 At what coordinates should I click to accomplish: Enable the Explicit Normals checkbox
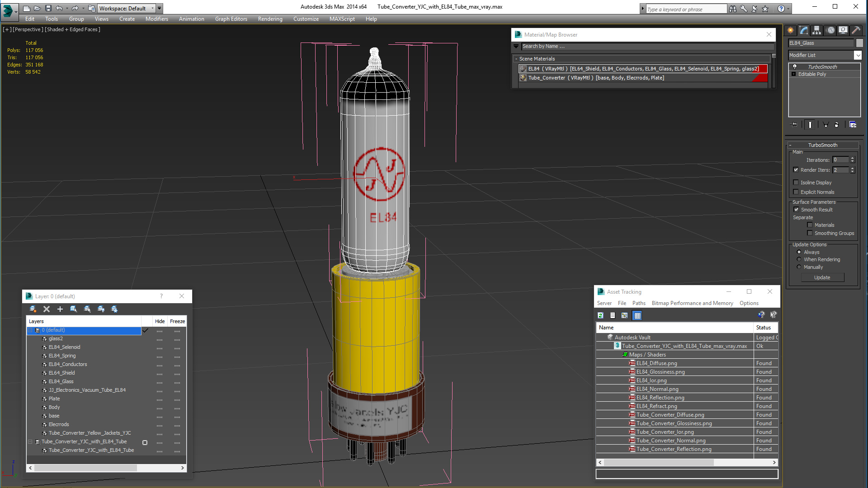(796, 192)
